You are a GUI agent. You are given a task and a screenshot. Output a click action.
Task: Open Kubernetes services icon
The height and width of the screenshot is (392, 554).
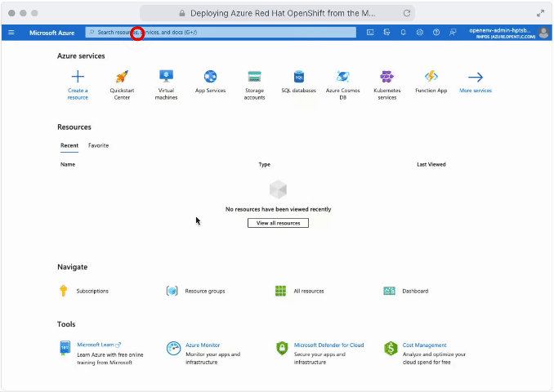point(386,77)
